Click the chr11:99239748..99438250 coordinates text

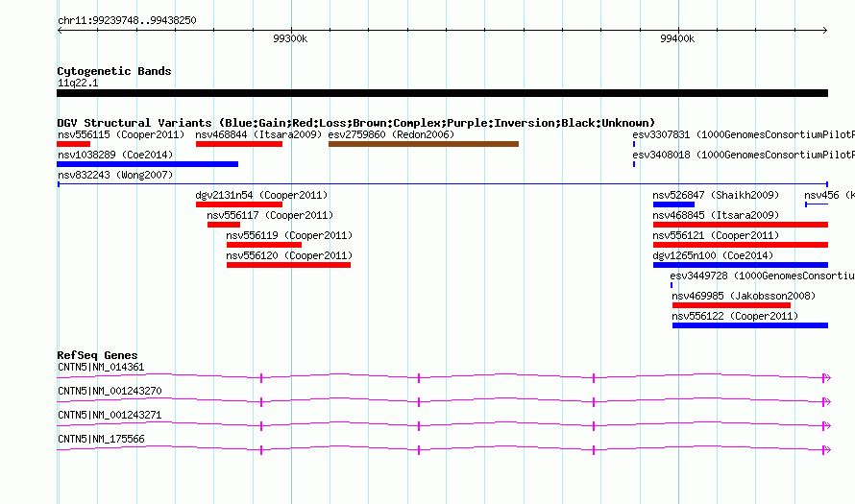pyautogui.click(x=127, y=20)
